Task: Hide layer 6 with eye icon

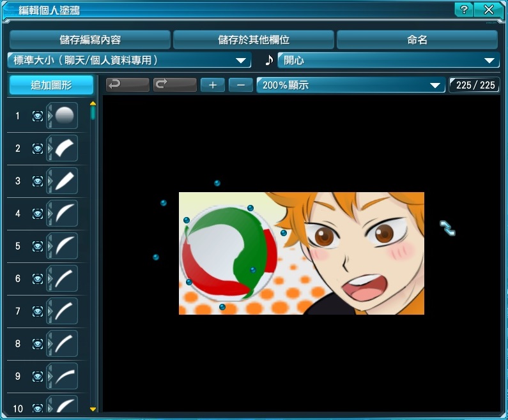Action: tap(38, 278)
